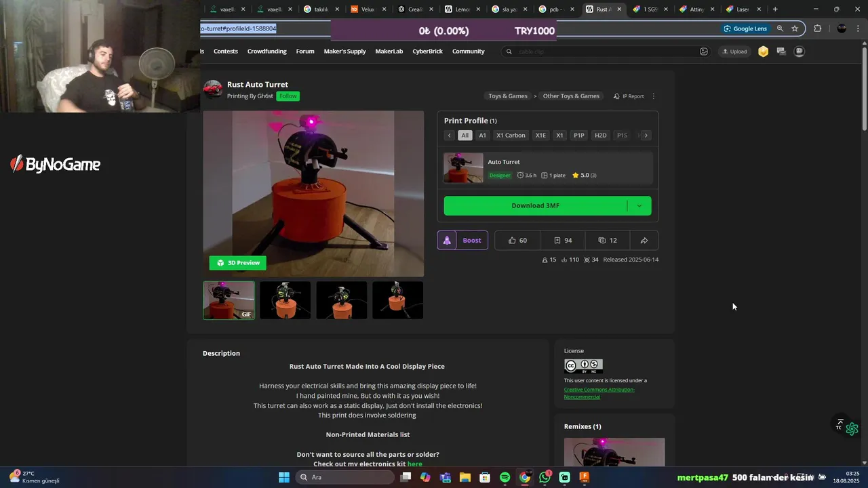Open the Crowdfunding page
The height and width of the screenshot is (488, 868).
[x=267, y=52]
